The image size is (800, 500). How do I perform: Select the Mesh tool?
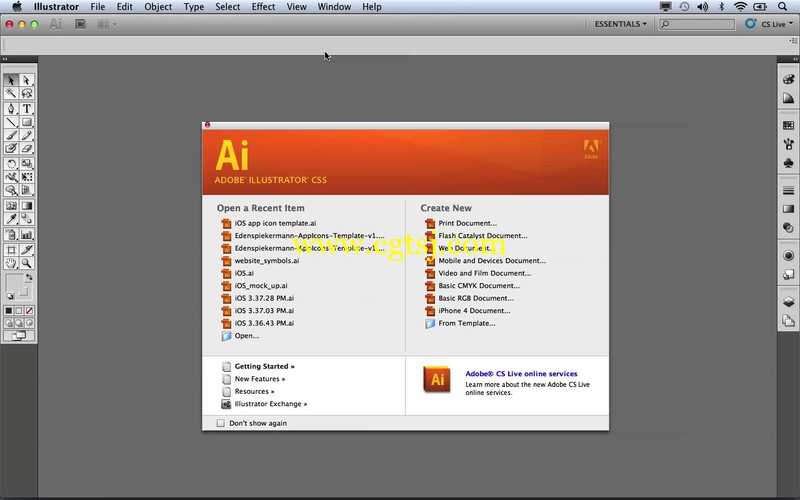11,206
